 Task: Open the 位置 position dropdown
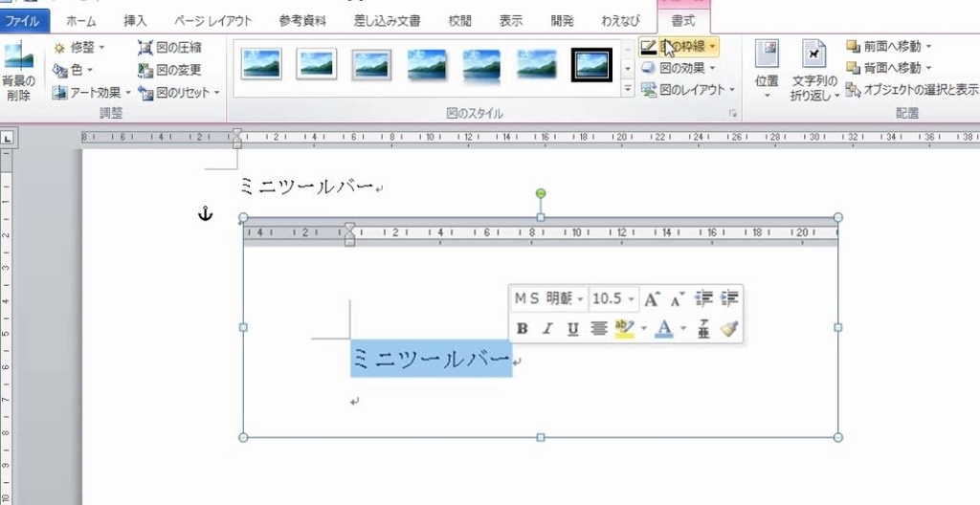pyautogui.click(x=767, y=70)
